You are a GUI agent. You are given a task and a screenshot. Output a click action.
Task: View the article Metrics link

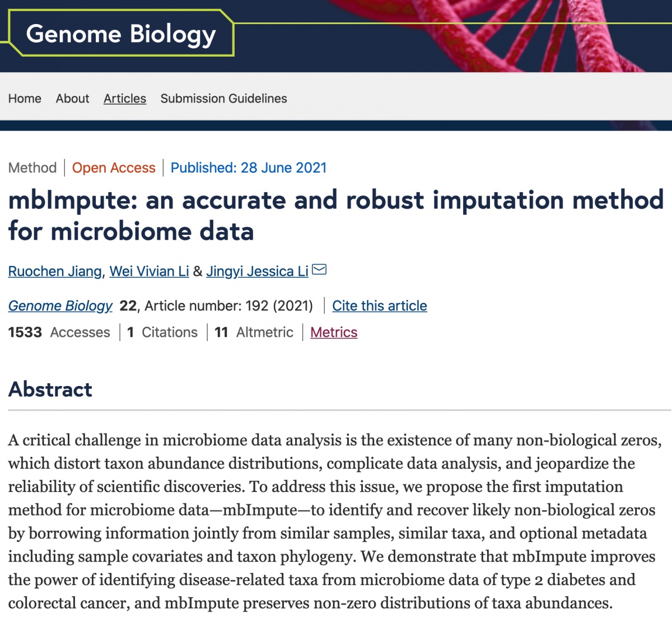click(334, 332)
